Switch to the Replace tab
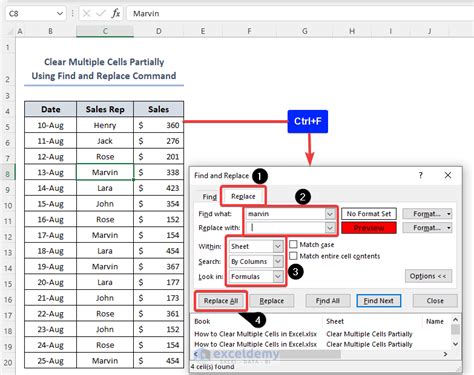The image size is (474, 375). pos(243,196)
